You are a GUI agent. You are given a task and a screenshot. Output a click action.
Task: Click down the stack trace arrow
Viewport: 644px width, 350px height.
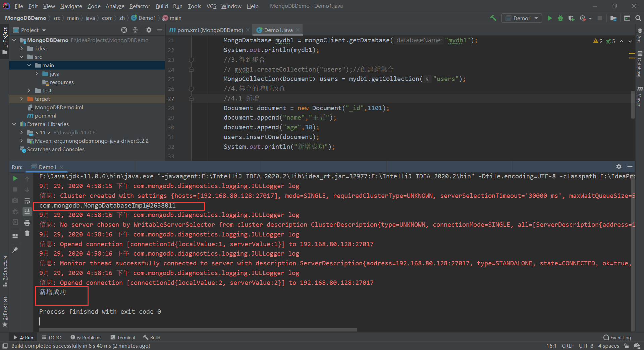coord(27,190)
